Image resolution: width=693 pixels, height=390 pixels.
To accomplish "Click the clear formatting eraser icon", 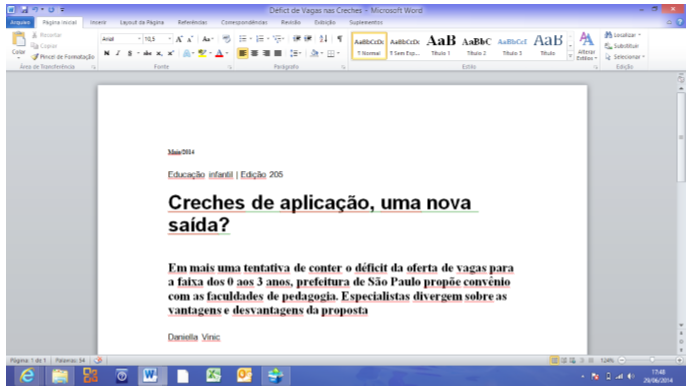I will (x=226, y=39).
